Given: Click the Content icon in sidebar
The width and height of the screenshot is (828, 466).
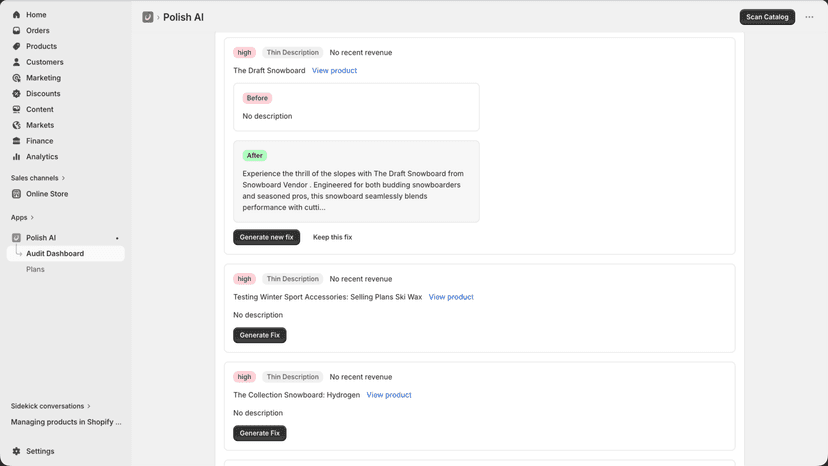Looking at the screenshot, I should [16, 109].
